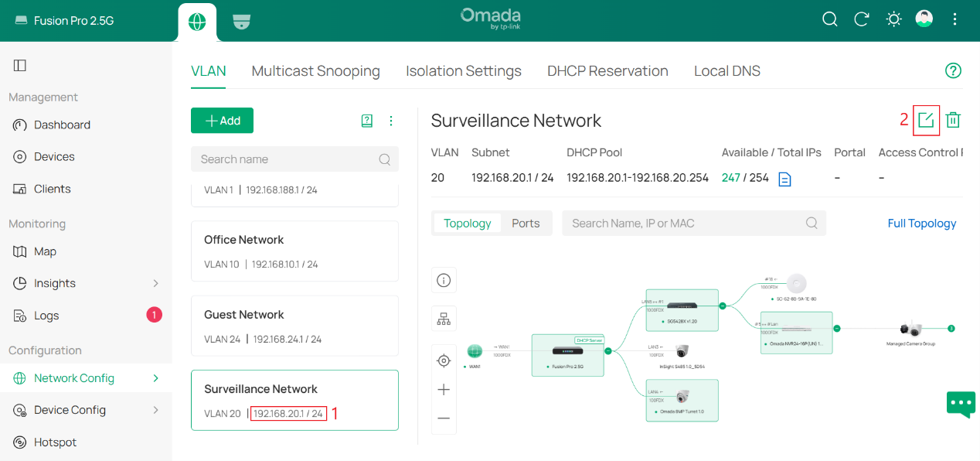The image size is (980, 461).
Task: Show topology info icon
Action: pos(444,280)
